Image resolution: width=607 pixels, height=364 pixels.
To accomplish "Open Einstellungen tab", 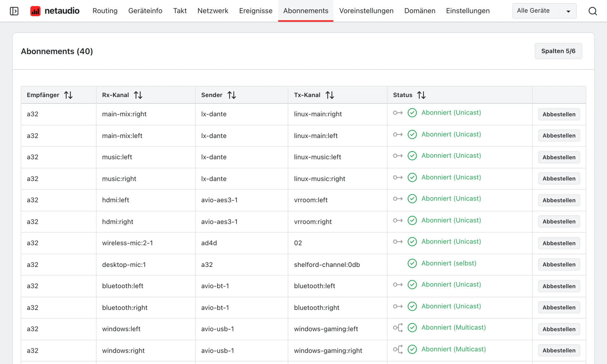I will click(468, 11).
